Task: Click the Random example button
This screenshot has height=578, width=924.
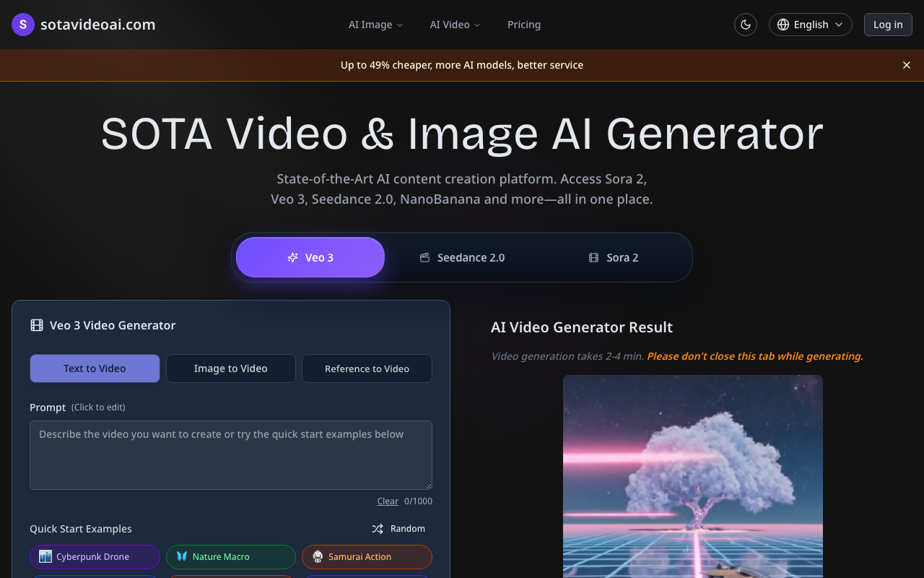Action: (398, 529)
